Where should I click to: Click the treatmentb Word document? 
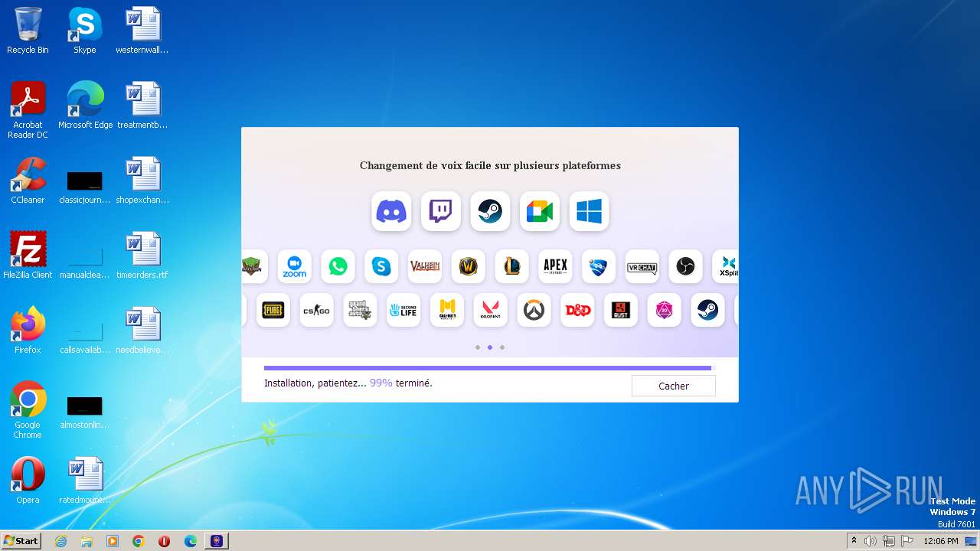(x=142, y=106)
